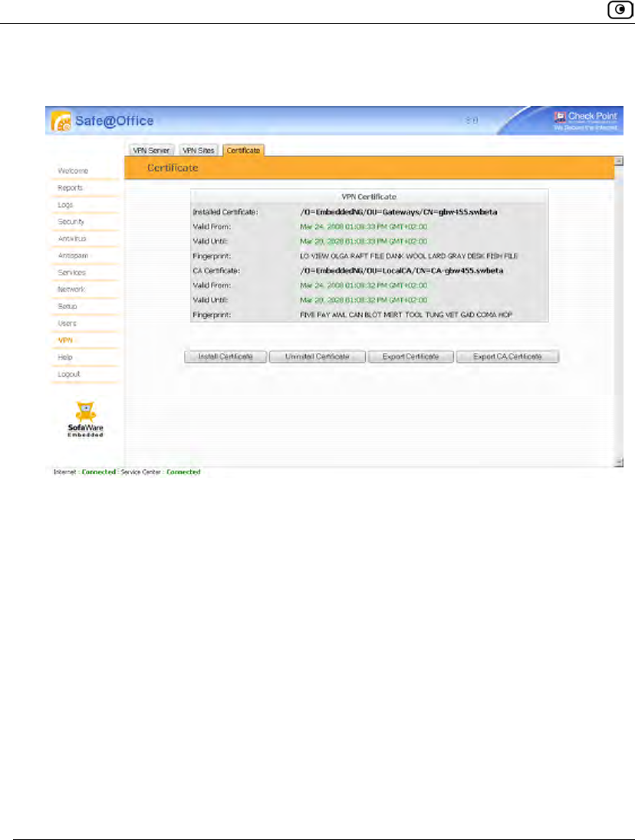Viewport: 635px width, 840px height.
Task: Open the Users page
Action: [67, 324]
